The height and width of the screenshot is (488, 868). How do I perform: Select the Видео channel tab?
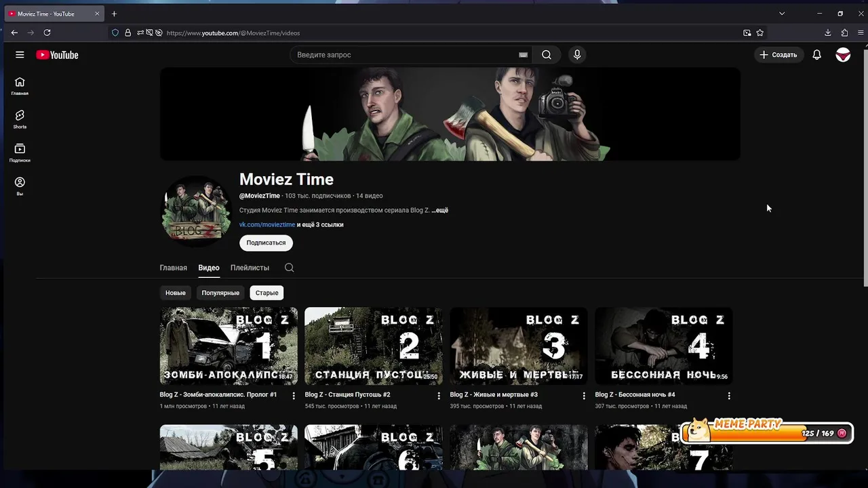(209, 268)
